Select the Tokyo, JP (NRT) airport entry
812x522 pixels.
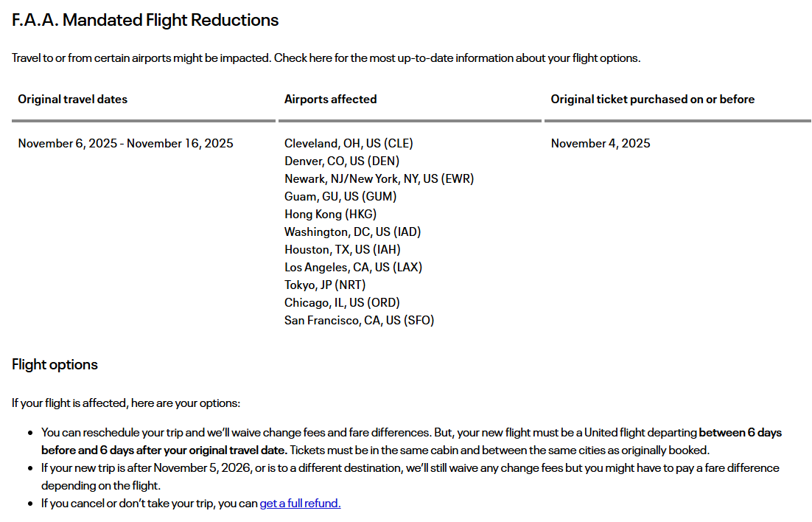pyautogui.click(x=325, y=285)
